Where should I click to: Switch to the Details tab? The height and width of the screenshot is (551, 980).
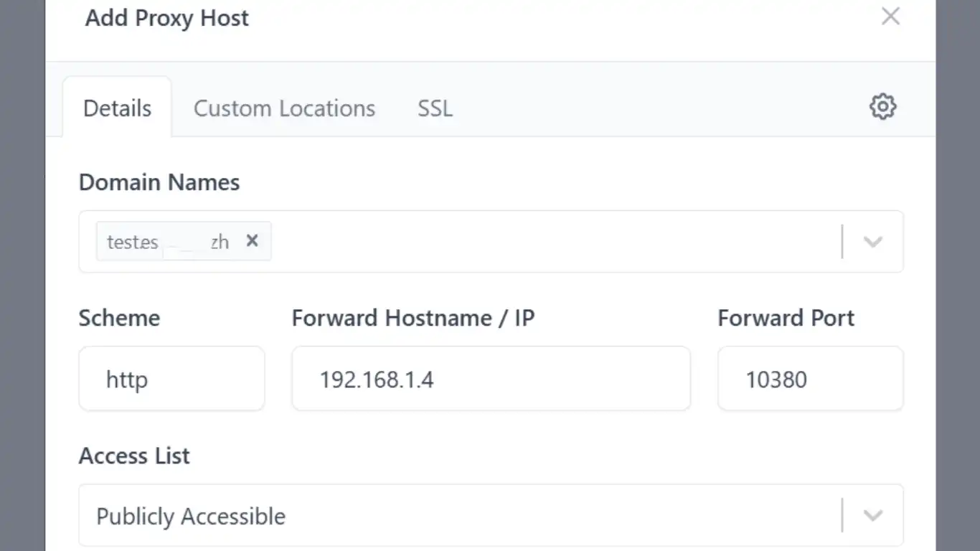pyautogui.click(x=117, y=108)
